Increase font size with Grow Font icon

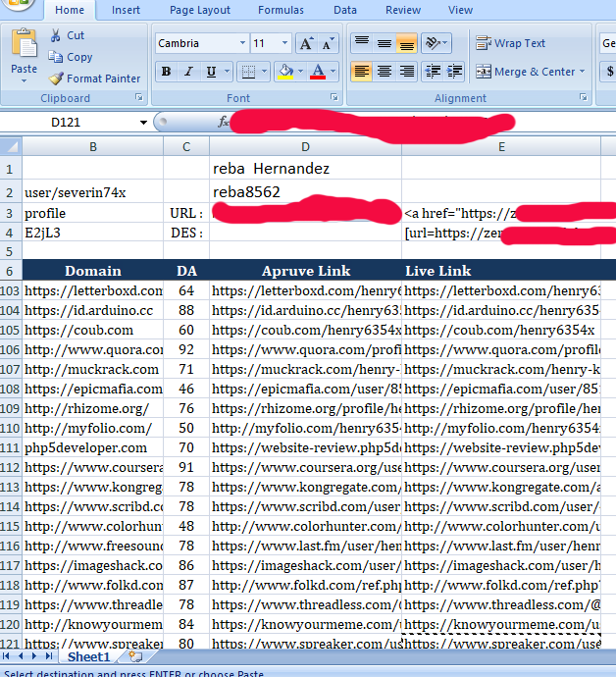(306, 43)
